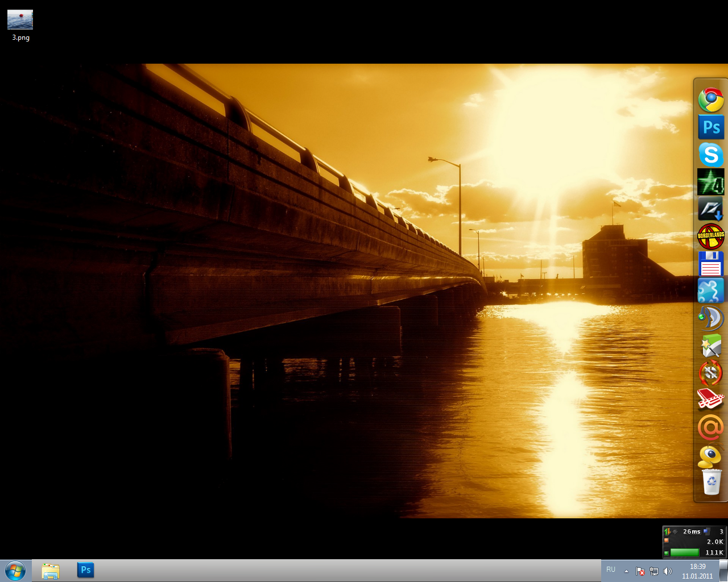
Task: Open the Recycle Bin in dock
Action: (711, 483)
